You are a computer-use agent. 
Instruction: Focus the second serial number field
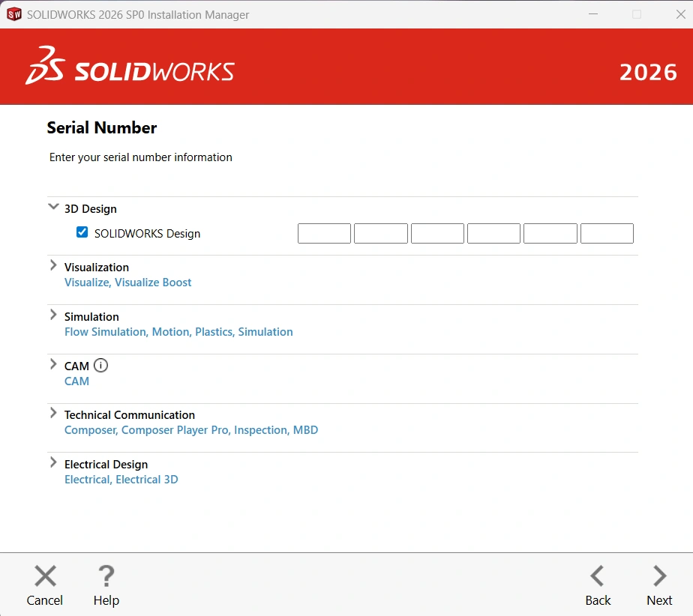(381, 234)
